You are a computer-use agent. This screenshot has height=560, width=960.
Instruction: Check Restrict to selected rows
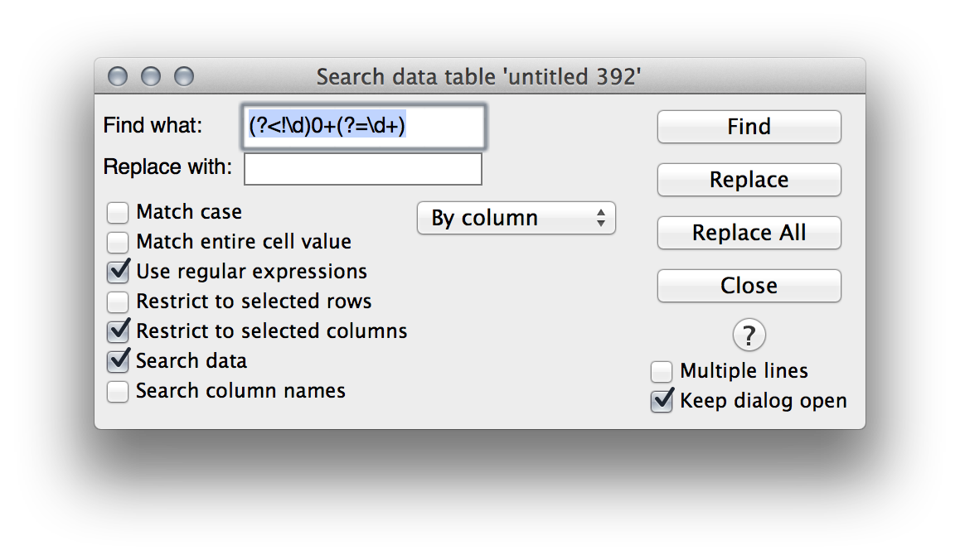click(x=119, y=302)
